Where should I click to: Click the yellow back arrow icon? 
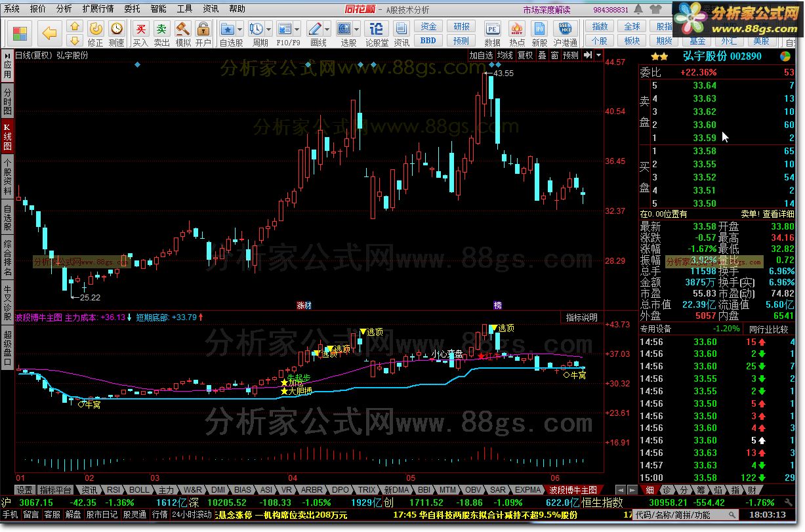(x=49, y=33)
